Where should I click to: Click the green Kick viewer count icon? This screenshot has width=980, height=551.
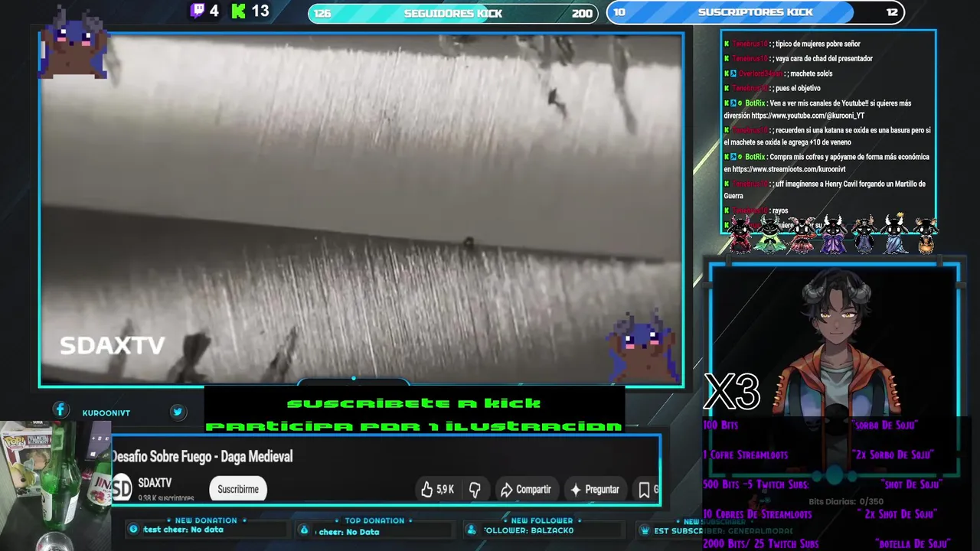coord(239,11)
